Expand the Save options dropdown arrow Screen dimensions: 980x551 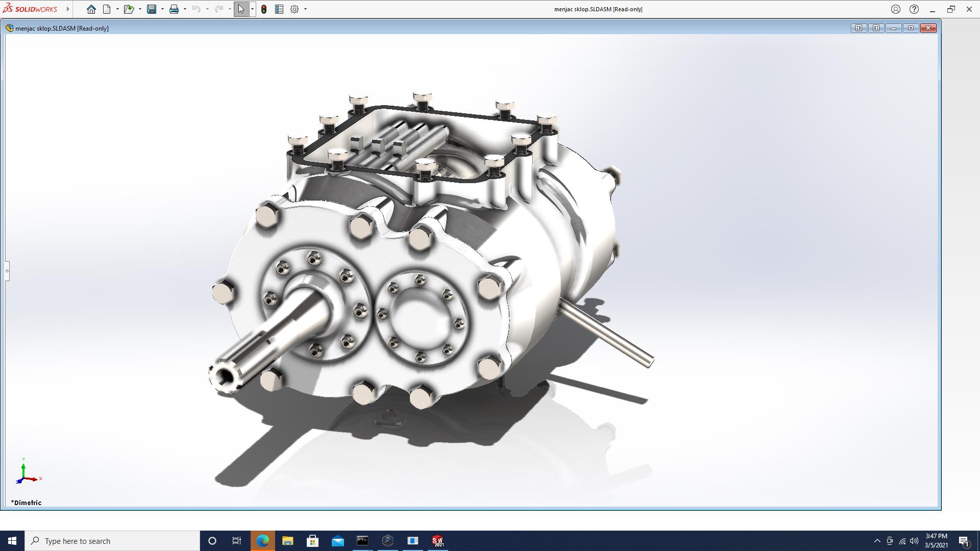tap(162, 9)
